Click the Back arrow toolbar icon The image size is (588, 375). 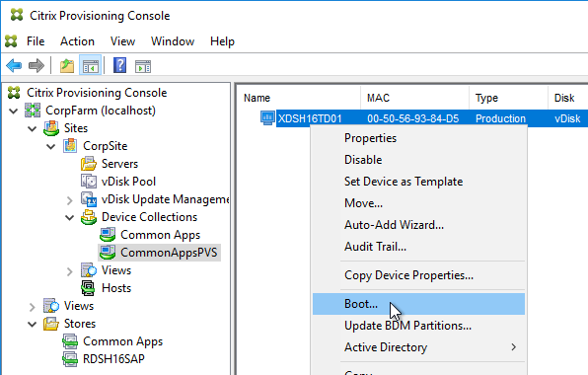tap(14, 66)
